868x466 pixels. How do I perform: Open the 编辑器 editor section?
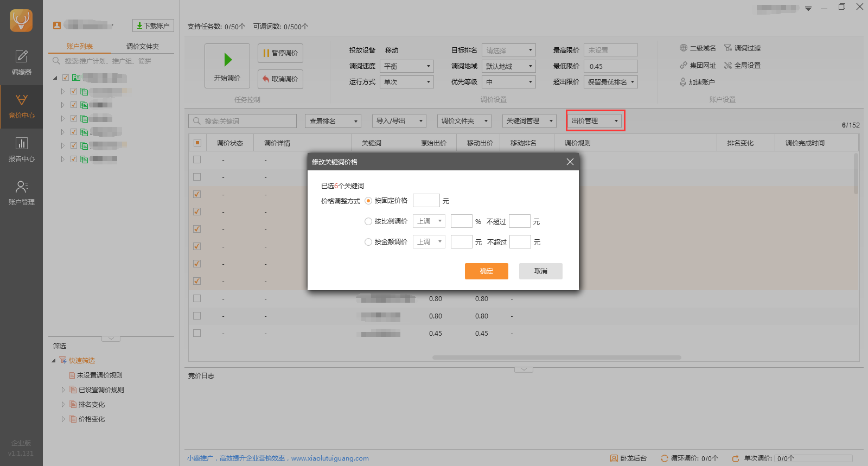tap(21, 63)
